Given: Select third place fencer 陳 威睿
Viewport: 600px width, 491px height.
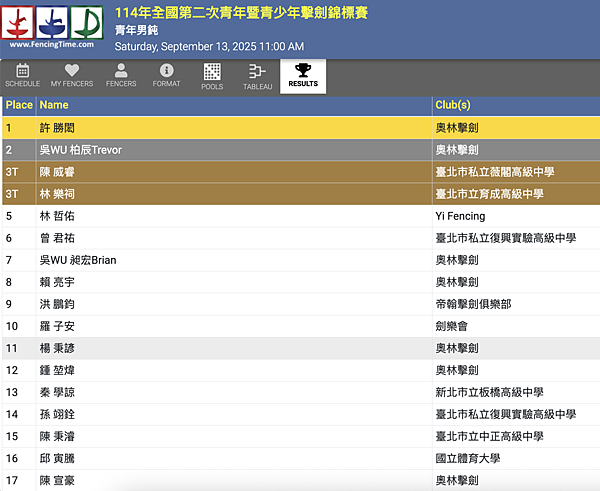Looking at the screenshot, I should coord(57,172).
